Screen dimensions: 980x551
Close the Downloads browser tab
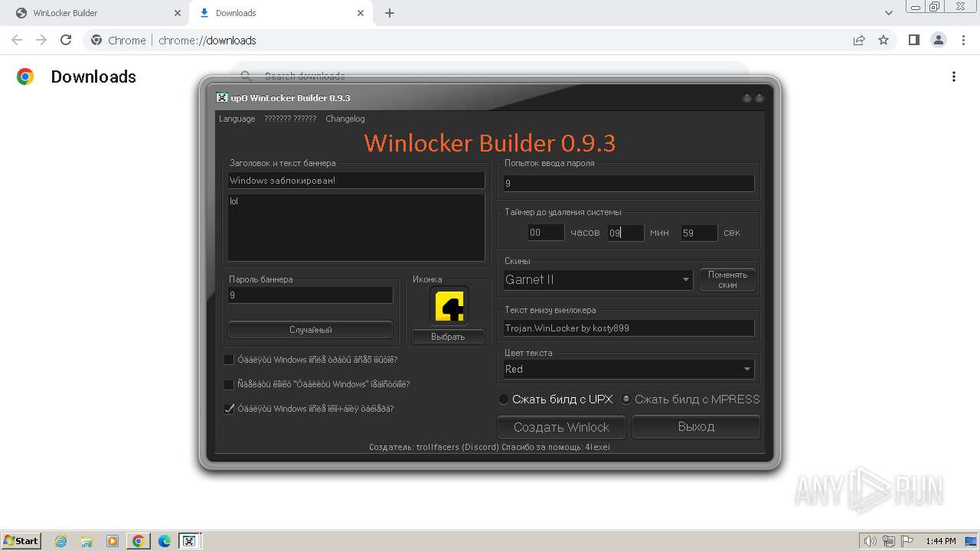pos(361,13)
